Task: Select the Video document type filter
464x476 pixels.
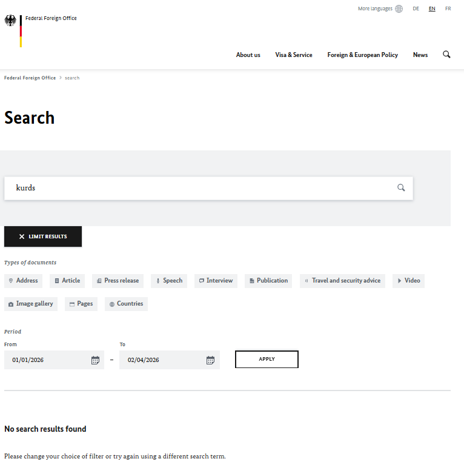Action: (408, 281)
